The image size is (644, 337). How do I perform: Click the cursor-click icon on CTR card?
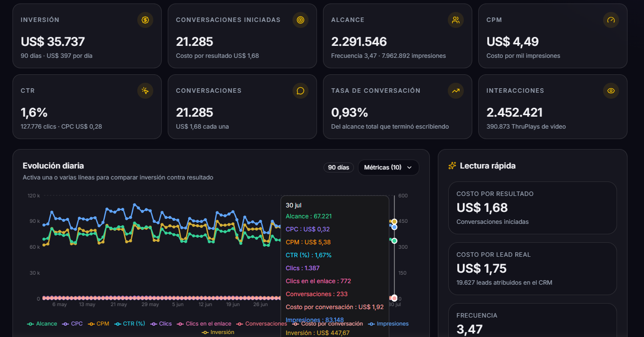(145, 91)
